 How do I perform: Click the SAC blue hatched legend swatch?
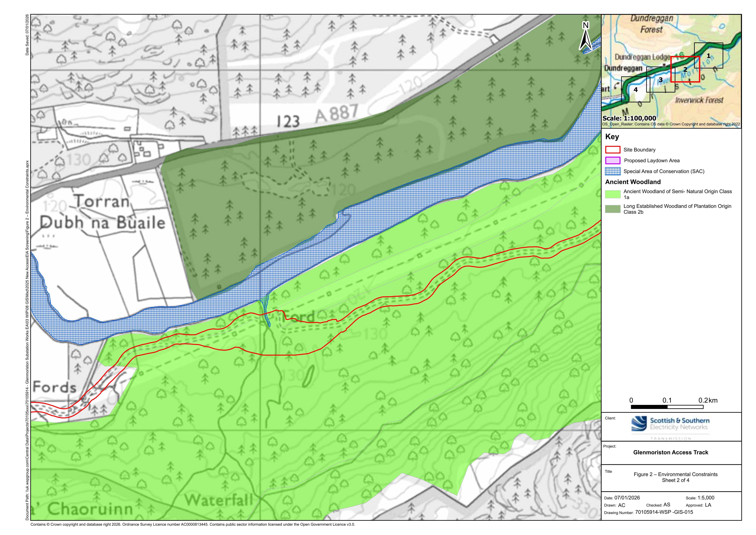coord(613,171)
